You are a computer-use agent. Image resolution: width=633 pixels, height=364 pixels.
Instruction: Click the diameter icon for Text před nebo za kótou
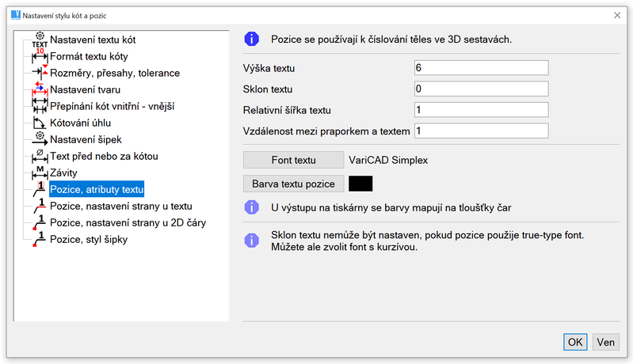point(40,156)
